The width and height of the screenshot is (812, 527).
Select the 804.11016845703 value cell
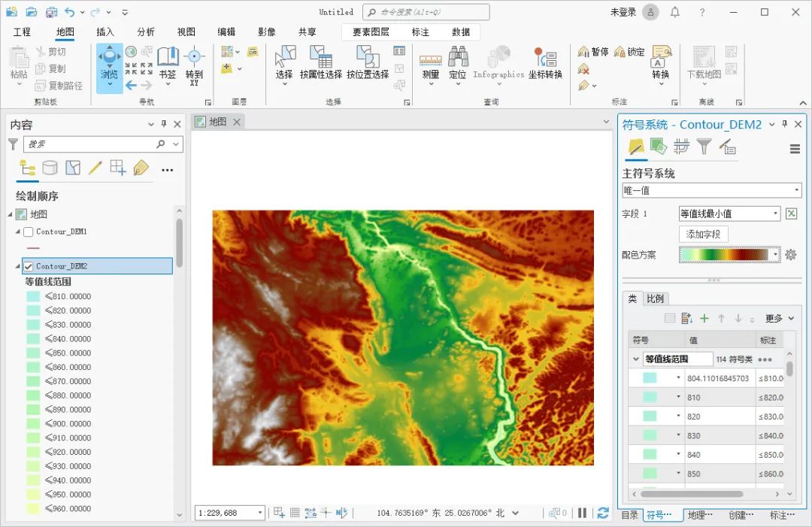tap(719, 378)
